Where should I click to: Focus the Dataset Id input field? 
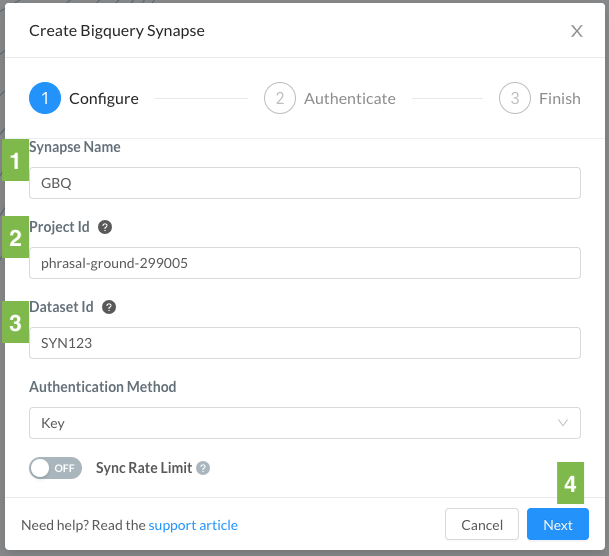(305, 343)
